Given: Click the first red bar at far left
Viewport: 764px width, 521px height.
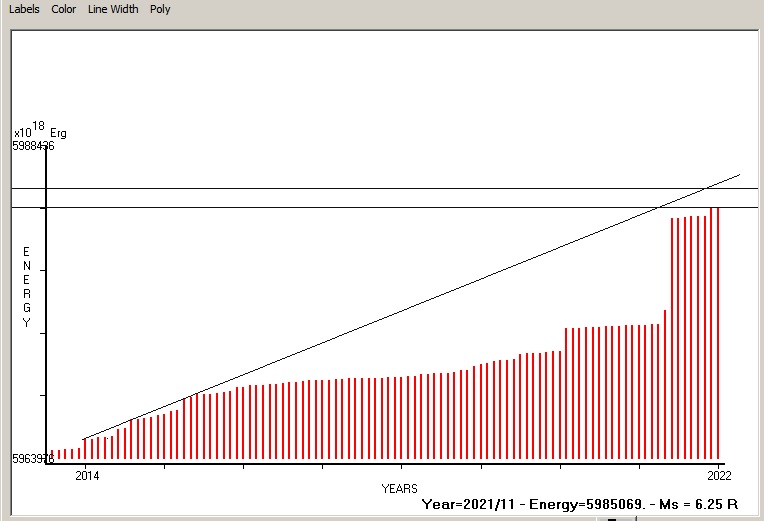Looking at the screenshot, I should pyautogui.click(x=52, y=454).
